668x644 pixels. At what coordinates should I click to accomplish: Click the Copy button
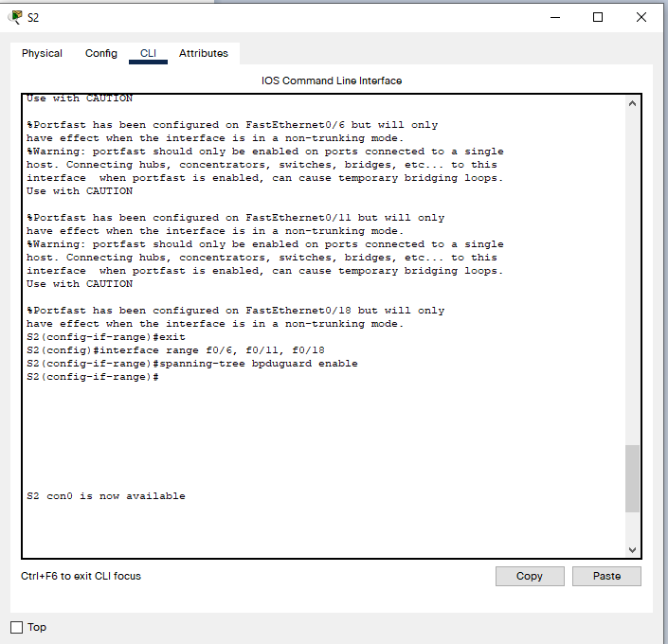(x=530, y=576)
